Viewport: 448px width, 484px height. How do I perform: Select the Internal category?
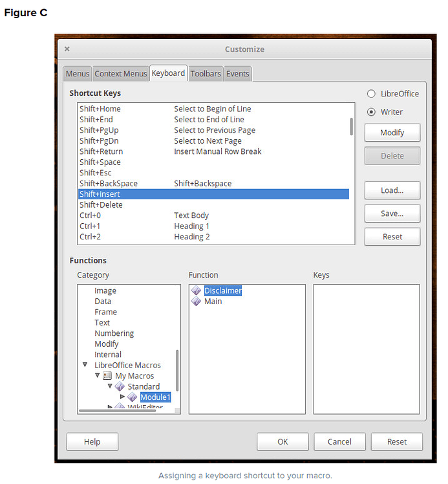107,355
